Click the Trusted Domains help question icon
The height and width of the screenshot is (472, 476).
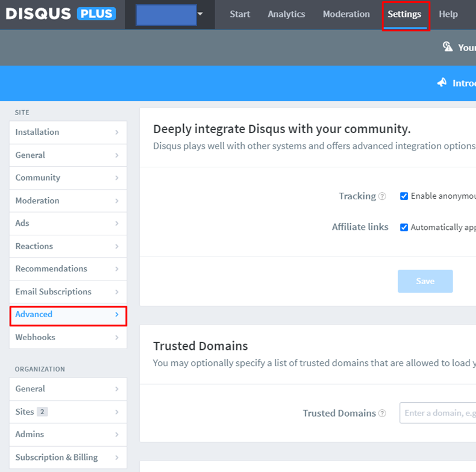click(383, 413)
